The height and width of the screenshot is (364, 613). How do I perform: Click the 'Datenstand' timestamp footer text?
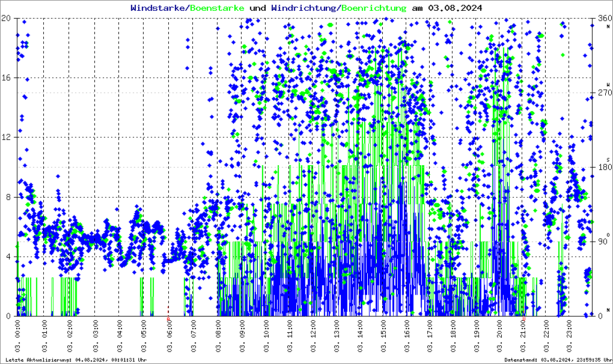(557, 360)
